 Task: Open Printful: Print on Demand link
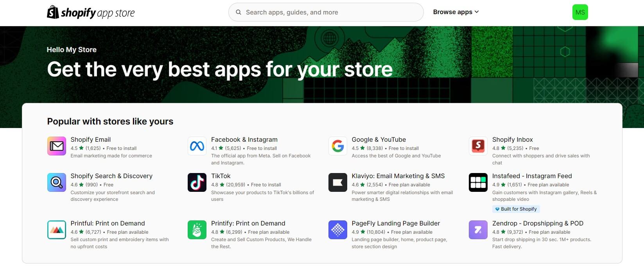[x=108, y=223]
